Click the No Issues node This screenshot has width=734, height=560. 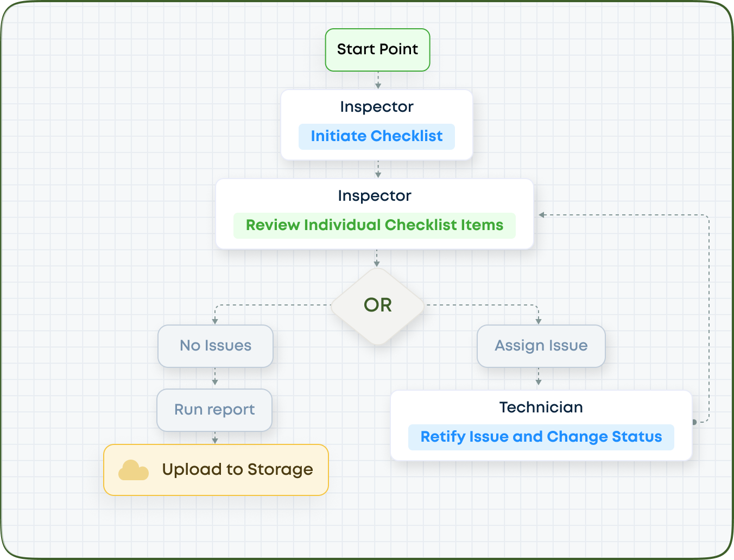(216, 346)
